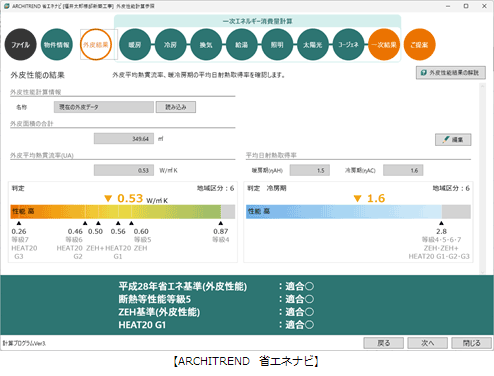Click the ARCHITREND app icon in title bar

tap(6, 6)
